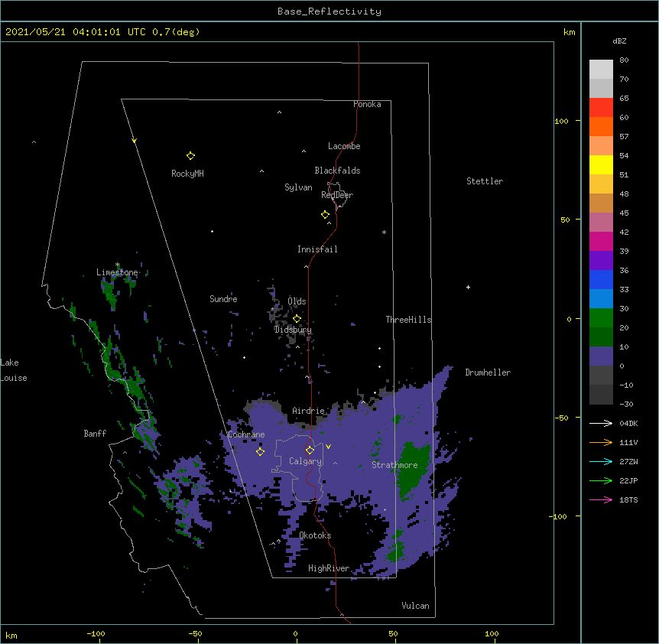Select the yellow diamond marker above RockyMH
This screenshot has height=644, width=659.
click(191, 156)
